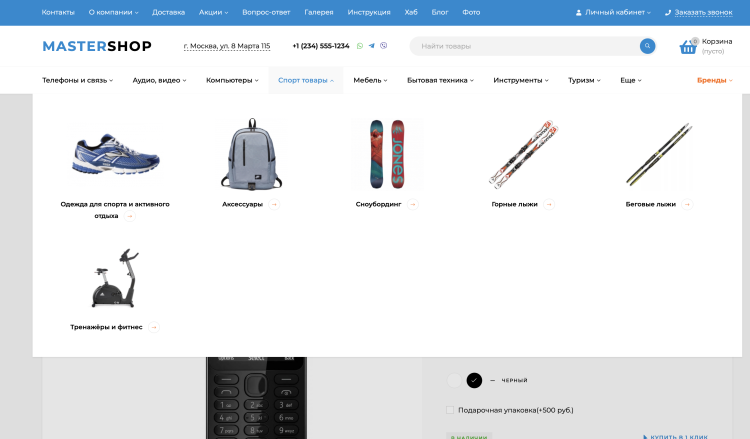Screen dimensions: 750x439
Task: Open the Jones snowboard category image
Action: tap(387, 154)
